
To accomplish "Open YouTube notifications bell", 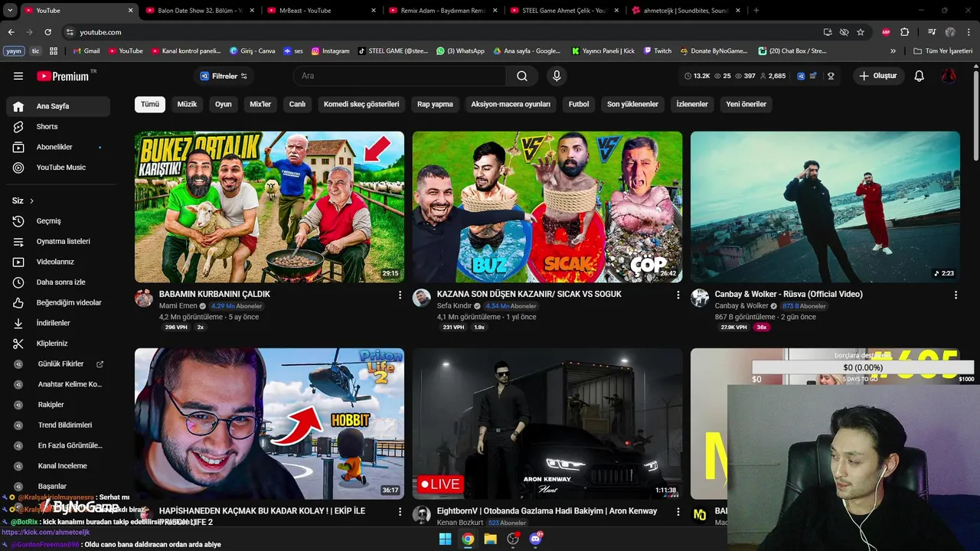I will click(920, 76).
